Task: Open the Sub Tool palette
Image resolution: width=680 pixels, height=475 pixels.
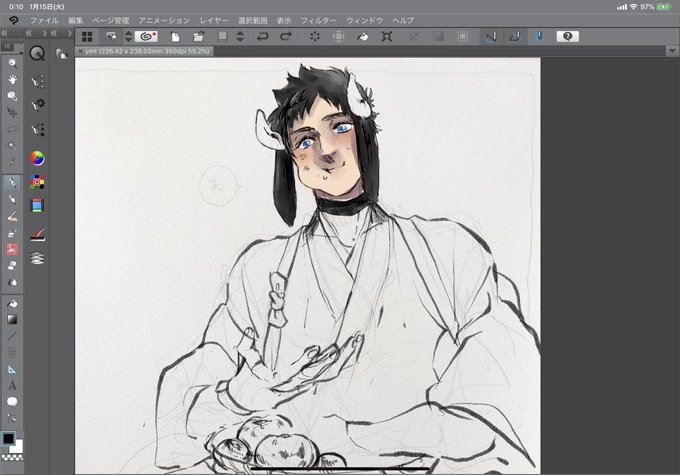Action: coord(38,81)
